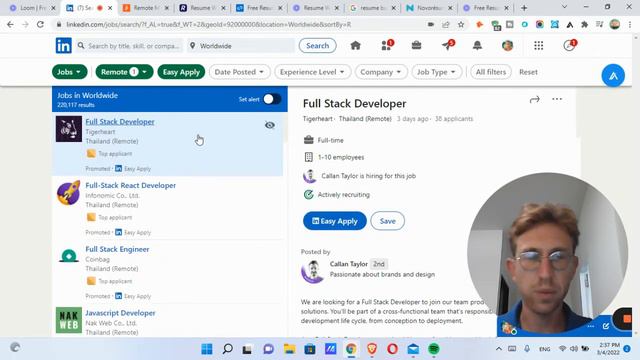Open Callan Taylor's profile under Posted by
The image size is (640, 360).
[349, 264]
